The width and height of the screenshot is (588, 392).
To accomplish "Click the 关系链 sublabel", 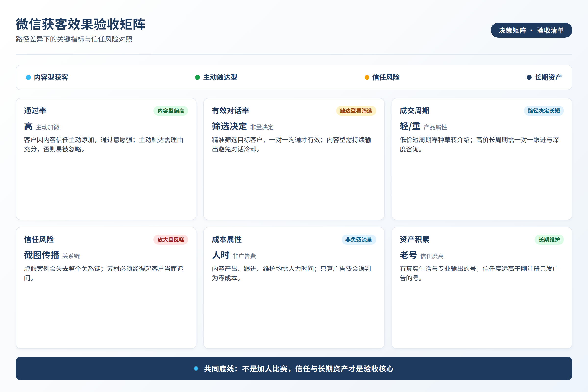I will pos(71,256).
